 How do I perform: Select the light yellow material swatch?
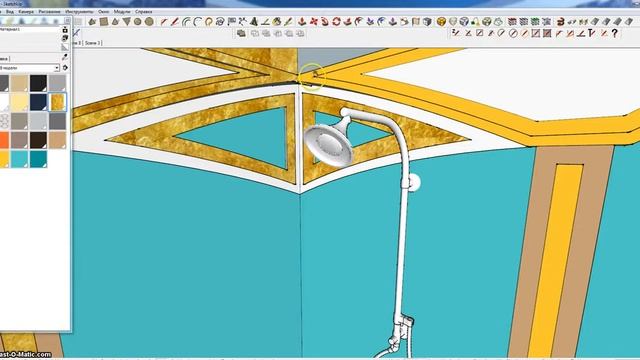[x=19, y=102]
